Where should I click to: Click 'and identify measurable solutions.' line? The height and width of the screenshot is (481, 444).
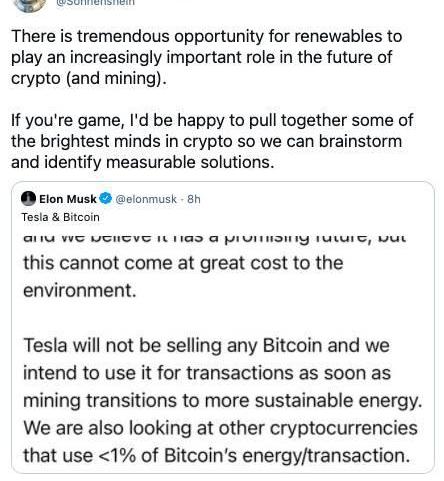coord(143,162)
